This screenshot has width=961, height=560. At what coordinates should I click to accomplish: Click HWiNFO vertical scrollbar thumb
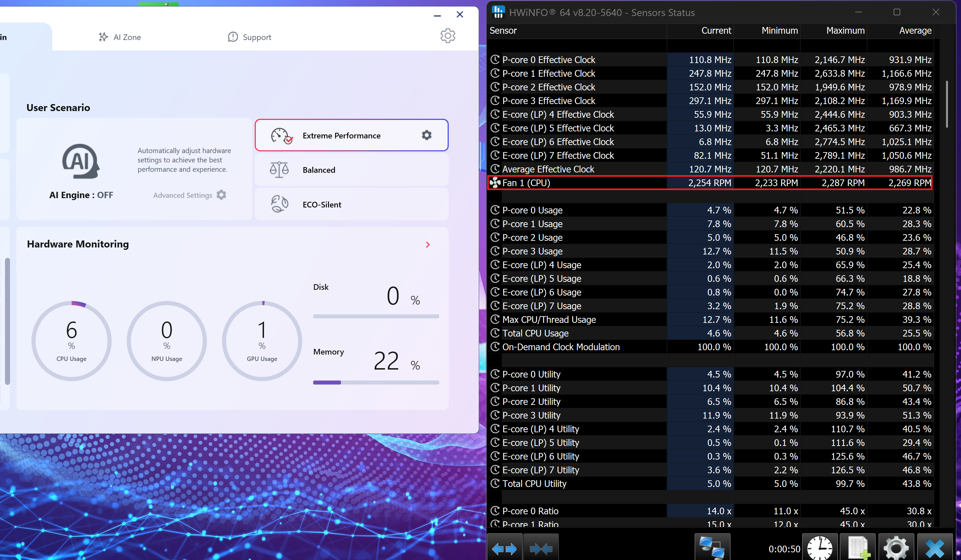[x=947, y=104]
